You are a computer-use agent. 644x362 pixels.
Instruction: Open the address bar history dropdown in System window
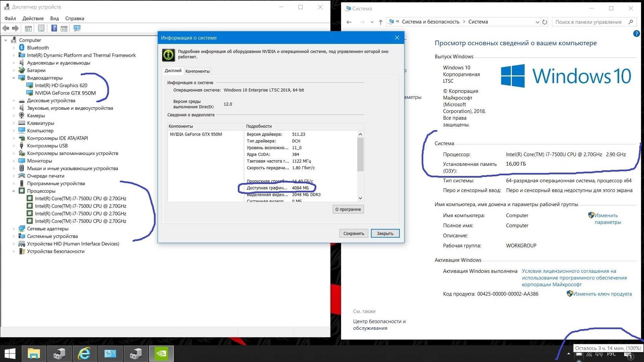[537, 22]
